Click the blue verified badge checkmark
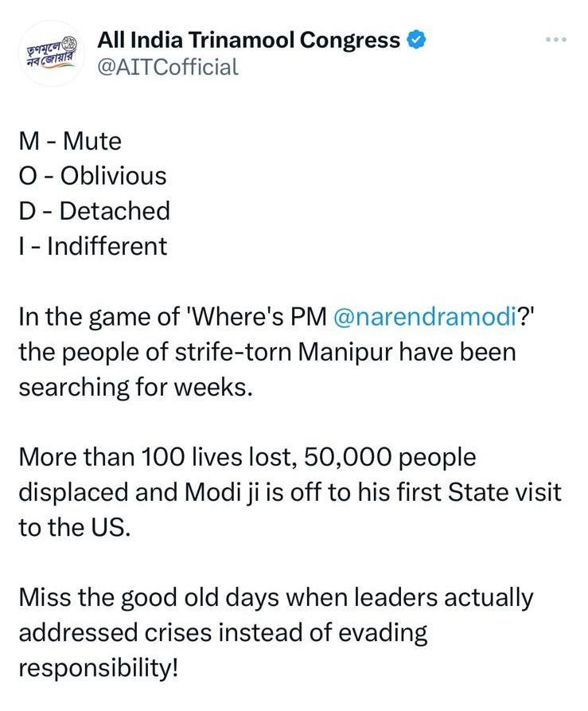 (x=417, y=40)
